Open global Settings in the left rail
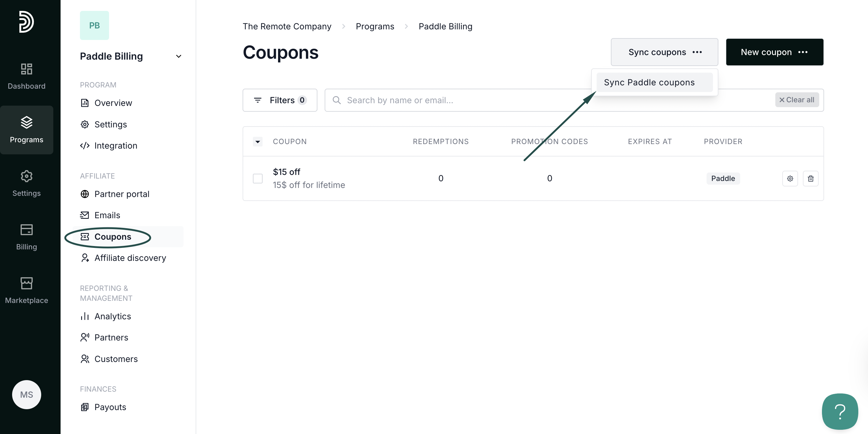The width and height of the screenshot is (868, 434). click(x=27, y=183)
